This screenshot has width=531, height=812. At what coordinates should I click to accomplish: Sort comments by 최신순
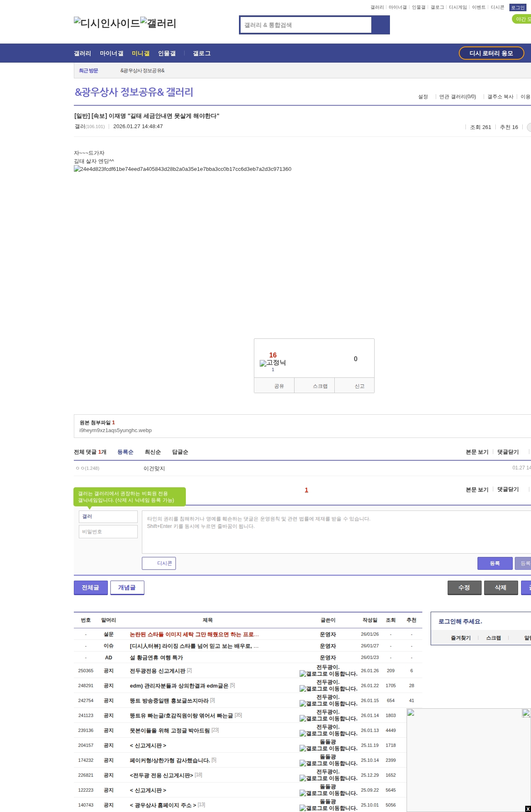point(152,452)
